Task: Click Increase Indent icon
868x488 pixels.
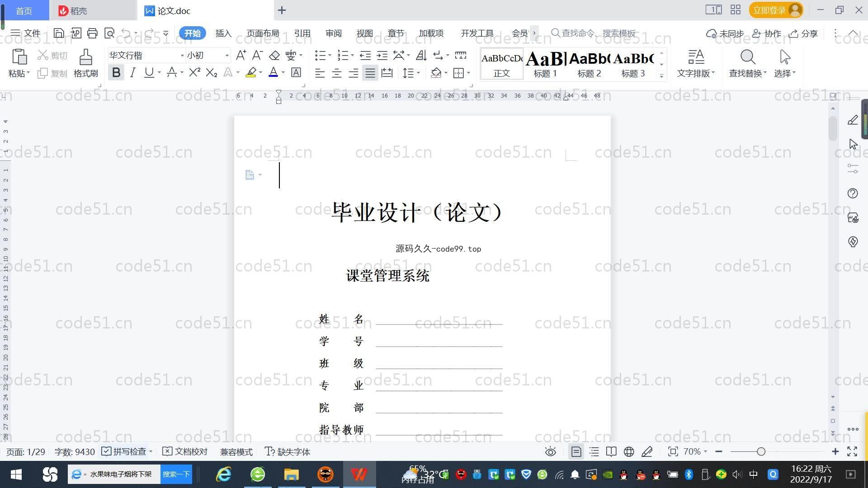Action: (382, 55)
